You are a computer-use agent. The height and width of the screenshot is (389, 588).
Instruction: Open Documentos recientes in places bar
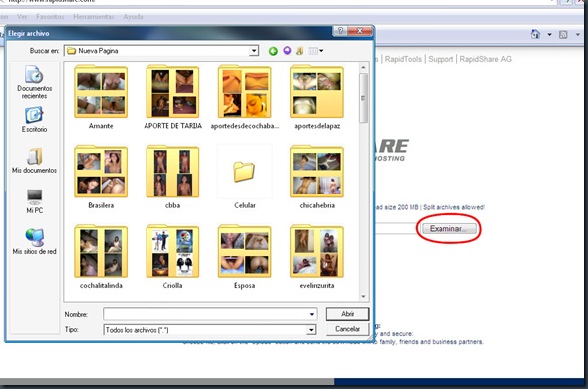tap(34, 82)
